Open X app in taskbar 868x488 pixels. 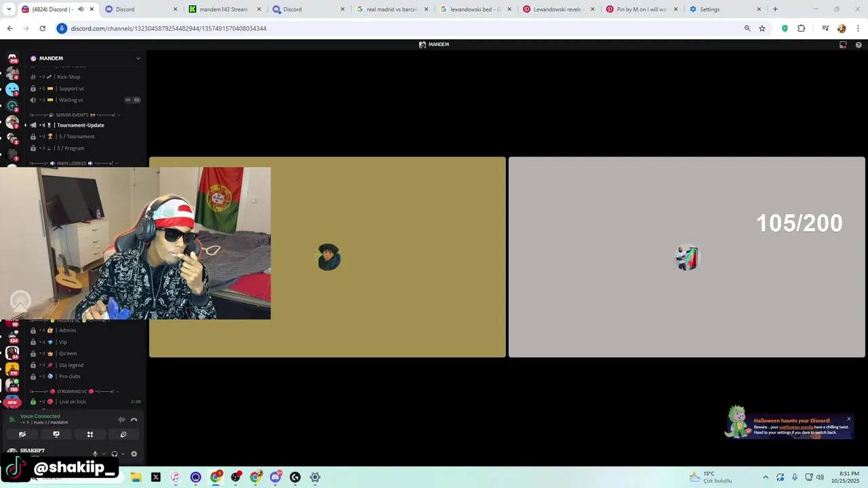[156, 477]
